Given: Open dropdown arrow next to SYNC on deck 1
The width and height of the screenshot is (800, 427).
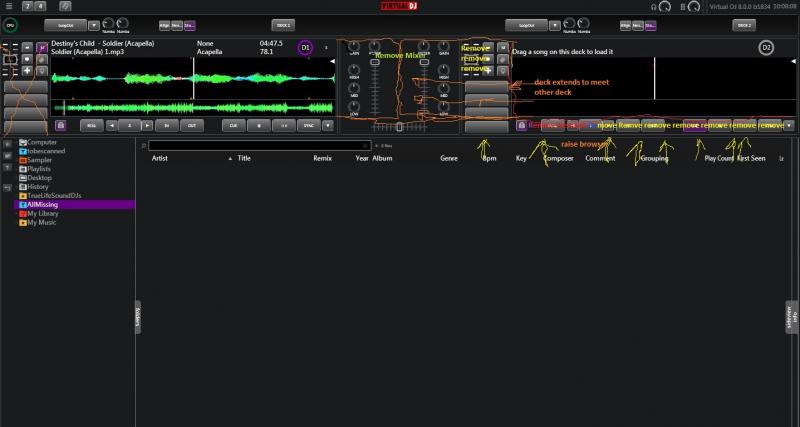Looking at the screenshot, I should 328,125.
